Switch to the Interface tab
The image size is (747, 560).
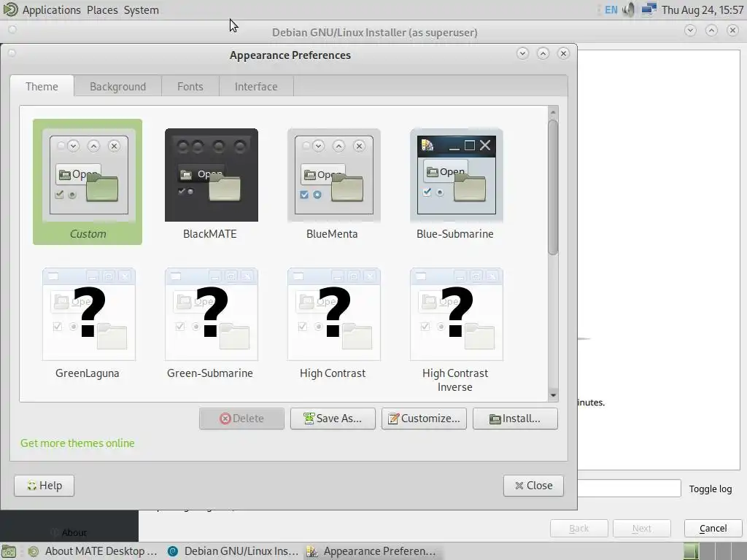(x=256, y=86)
